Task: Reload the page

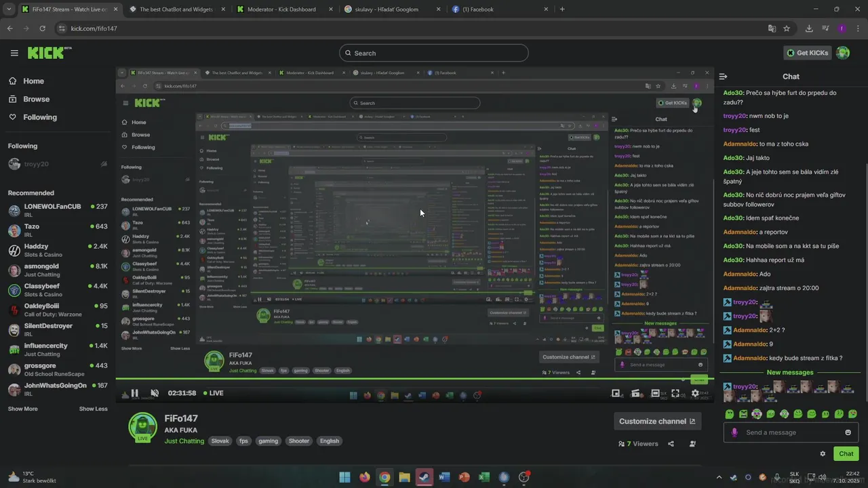Action: tap(43, 28)
